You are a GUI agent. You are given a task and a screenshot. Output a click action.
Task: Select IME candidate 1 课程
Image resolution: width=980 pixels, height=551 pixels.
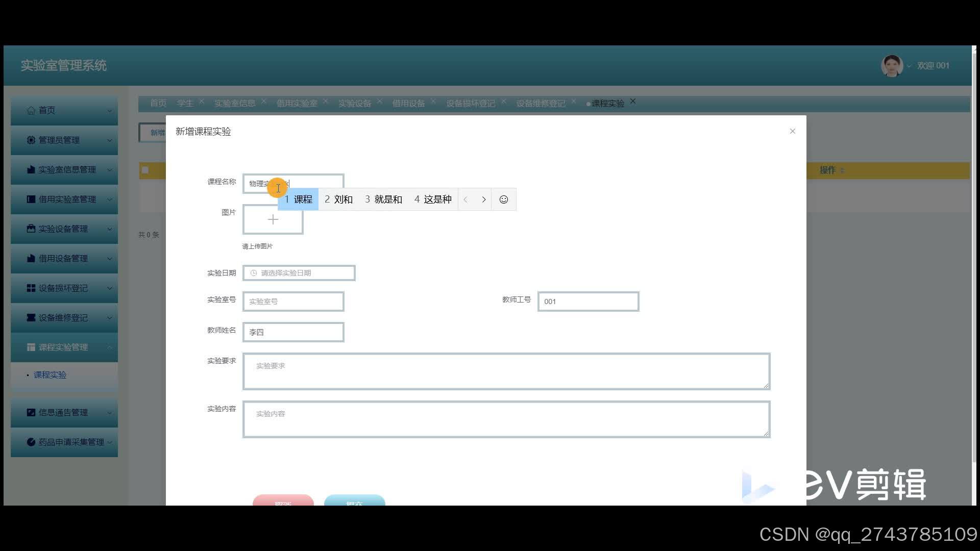[299, 199]
